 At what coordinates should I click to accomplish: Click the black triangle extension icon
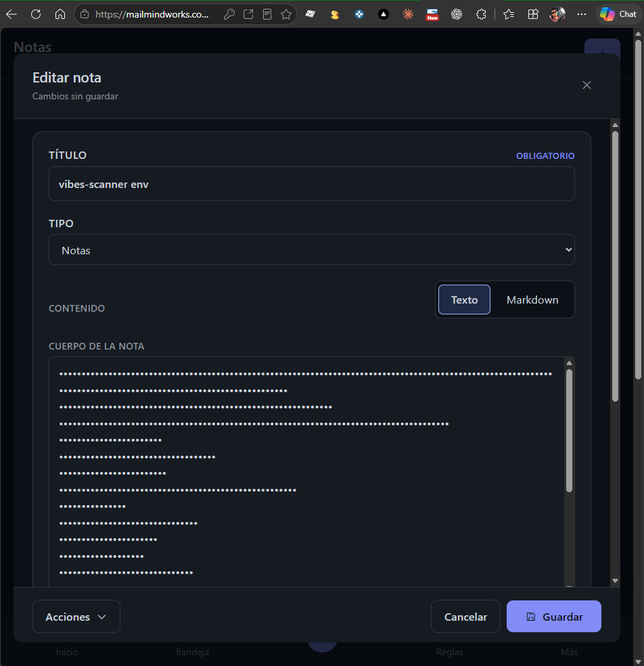[384, 14]
